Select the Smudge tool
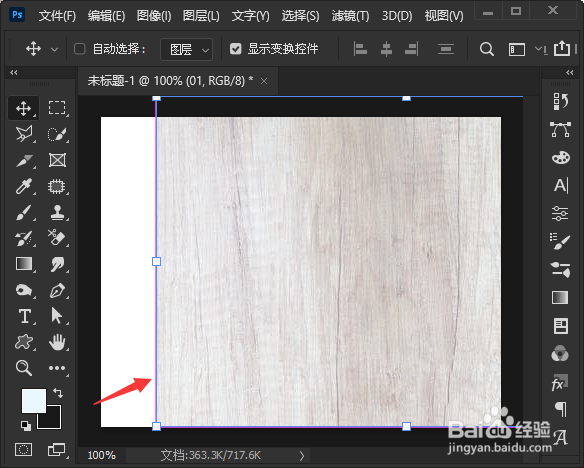Screen dimensions: 584x468 (57, 264)
